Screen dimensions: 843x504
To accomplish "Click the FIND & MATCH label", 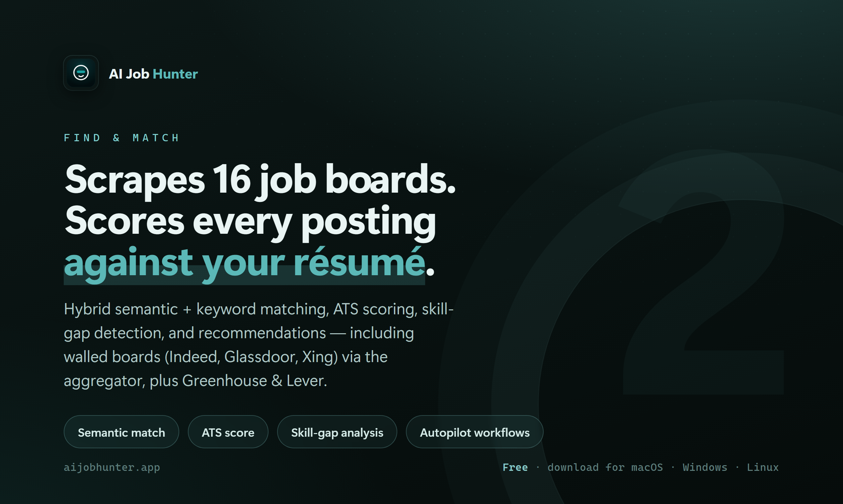I will click(122, 138).
